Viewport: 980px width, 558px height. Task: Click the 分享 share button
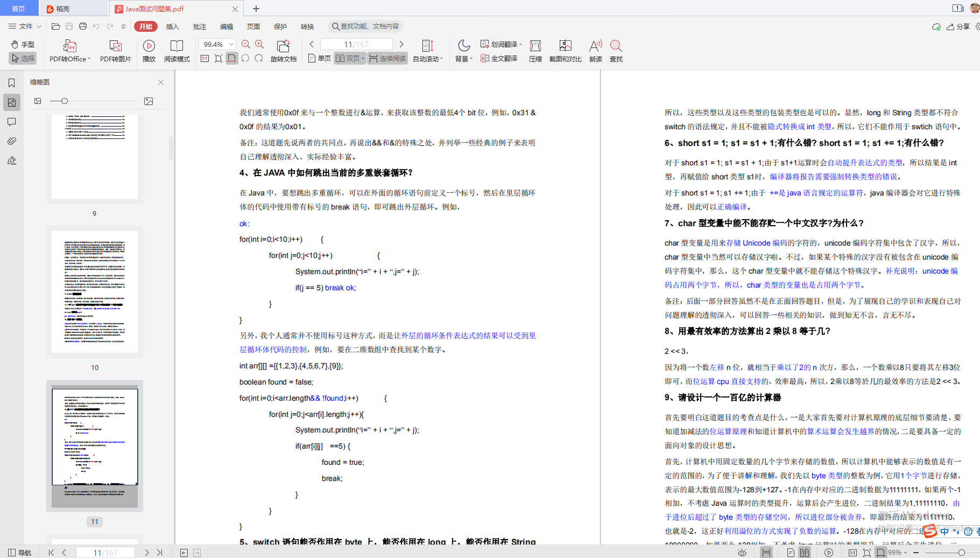tap(958, 26)
